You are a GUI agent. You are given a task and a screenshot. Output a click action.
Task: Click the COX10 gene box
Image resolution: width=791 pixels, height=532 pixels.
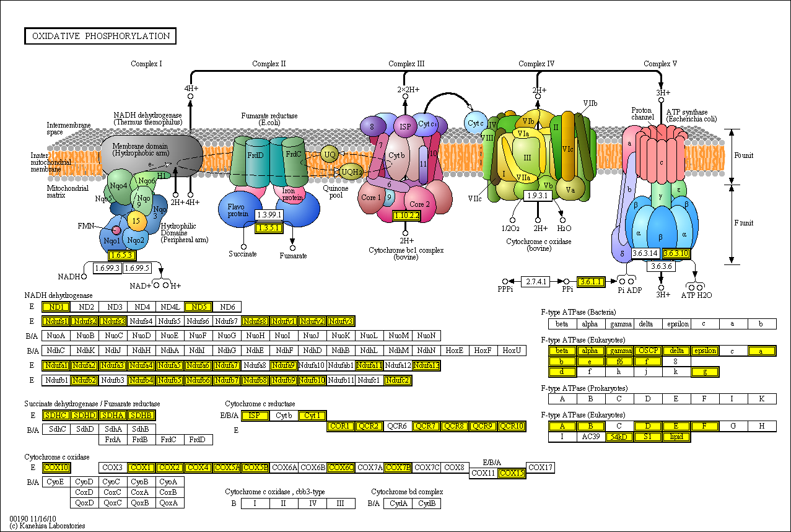click(x=56, y=468)
